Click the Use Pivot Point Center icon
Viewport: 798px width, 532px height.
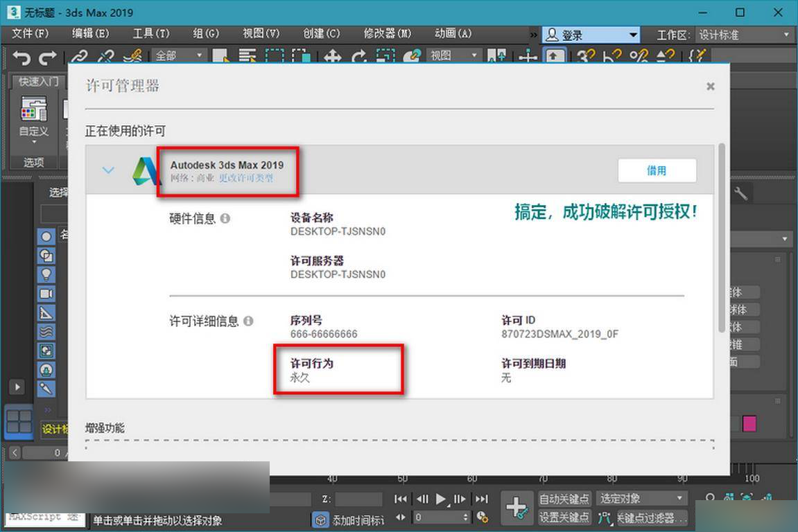(x=496, y=56)
